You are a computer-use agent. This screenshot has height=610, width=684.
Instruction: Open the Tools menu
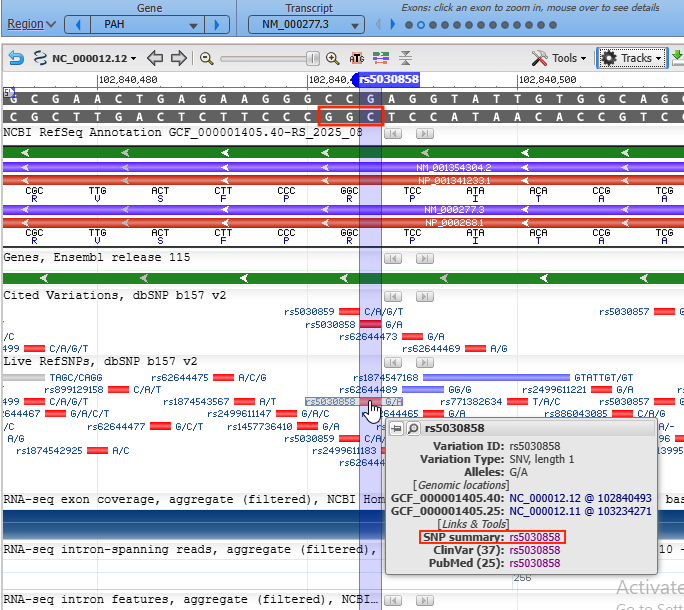click(x=559, y=58)
